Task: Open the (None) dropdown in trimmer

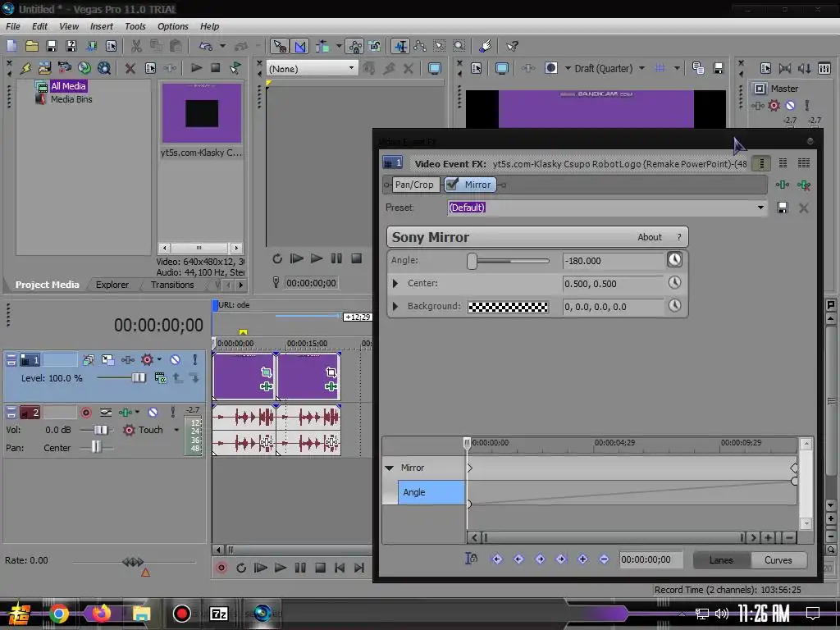Action: 313,69
